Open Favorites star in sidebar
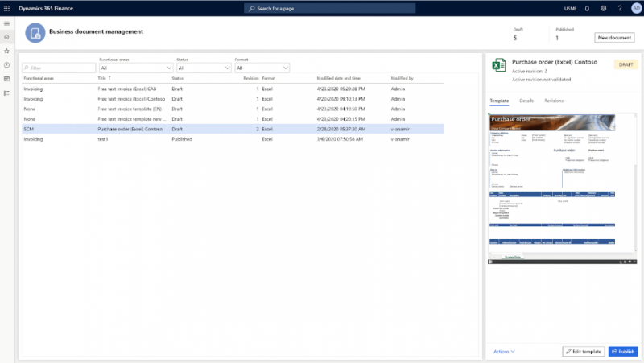This screenshot has height=363, width=644. (x=6, y=51)
